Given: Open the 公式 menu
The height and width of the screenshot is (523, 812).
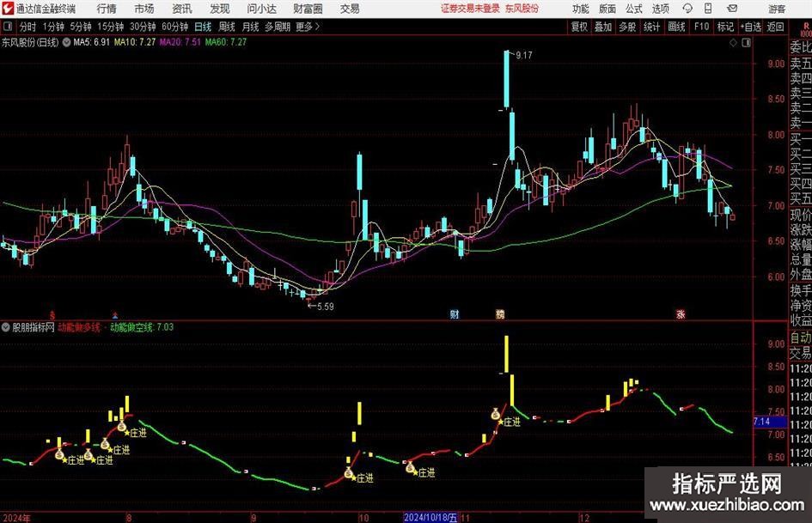Looking at the screenshot, I should click(634, 9).
